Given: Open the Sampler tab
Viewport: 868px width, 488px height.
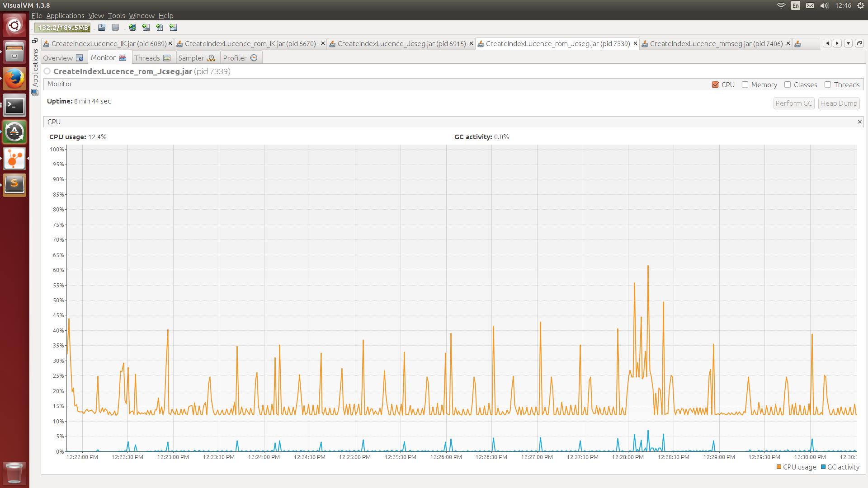Looking at the screenshot, I should click(x=197, y=58).
